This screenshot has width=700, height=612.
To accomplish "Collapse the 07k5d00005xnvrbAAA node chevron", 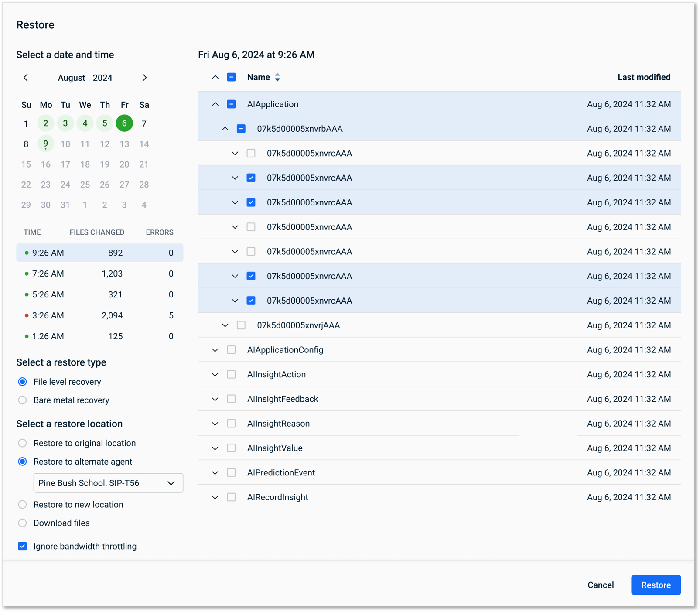I will [x=225, y=129].
